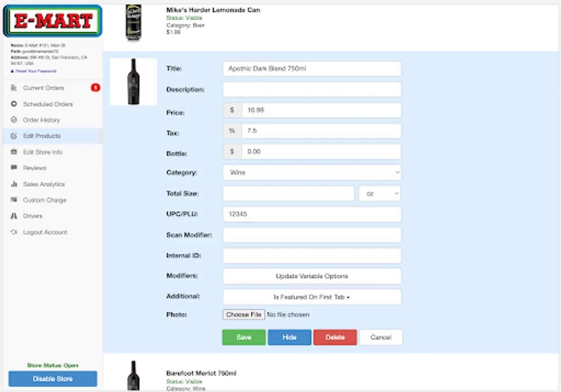This screenshot has width=561, height=392.
Task: Click the empty Scan Modifier field
Action: 312,235
